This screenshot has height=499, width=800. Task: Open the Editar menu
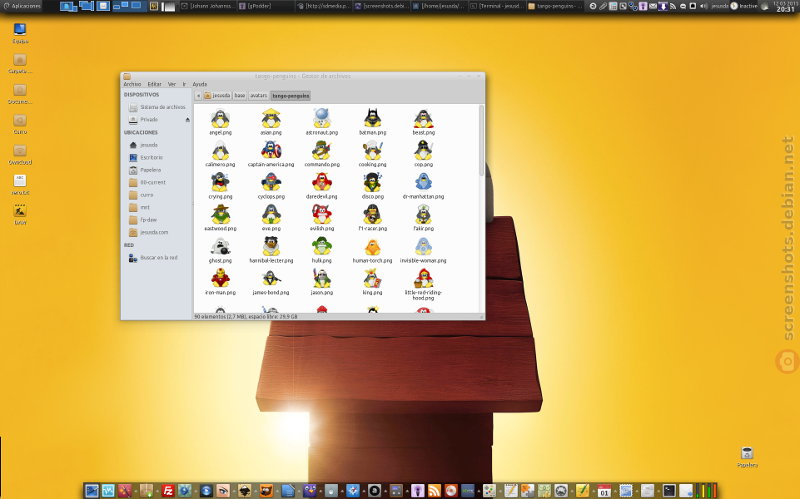pos(155,84)
